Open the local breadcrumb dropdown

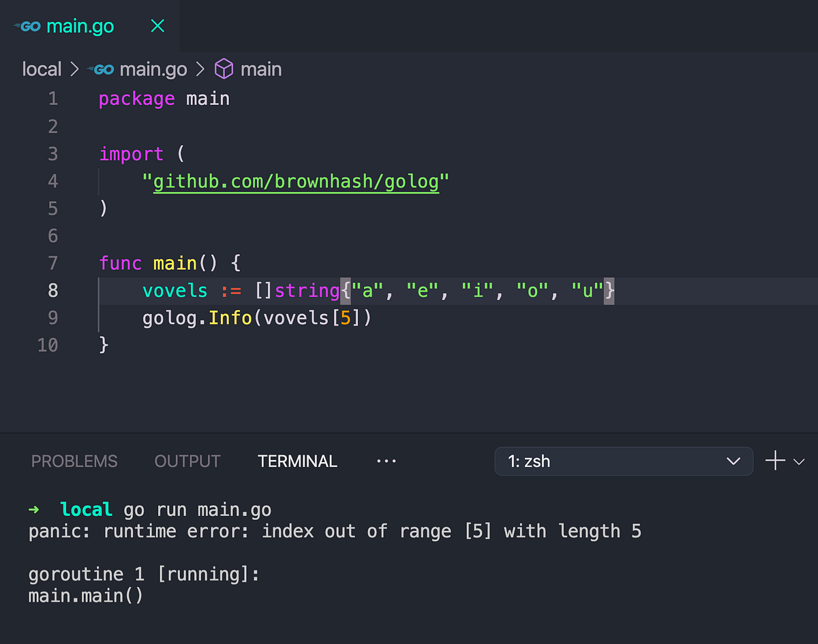click(42, 69)
